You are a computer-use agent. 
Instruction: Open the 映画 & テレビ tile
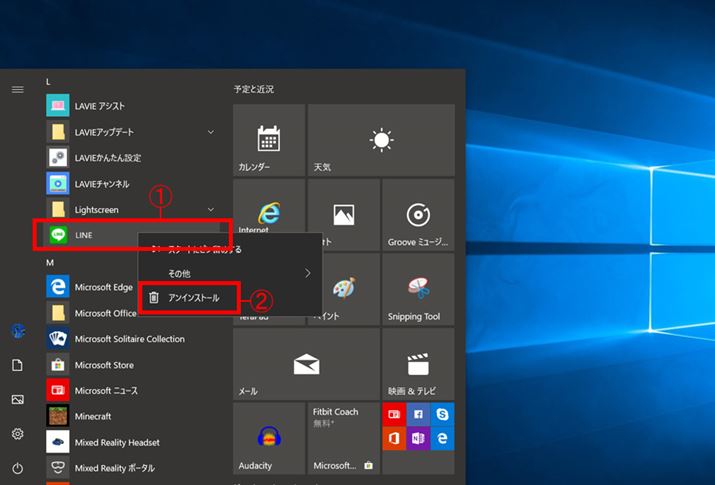coord(418,364)
